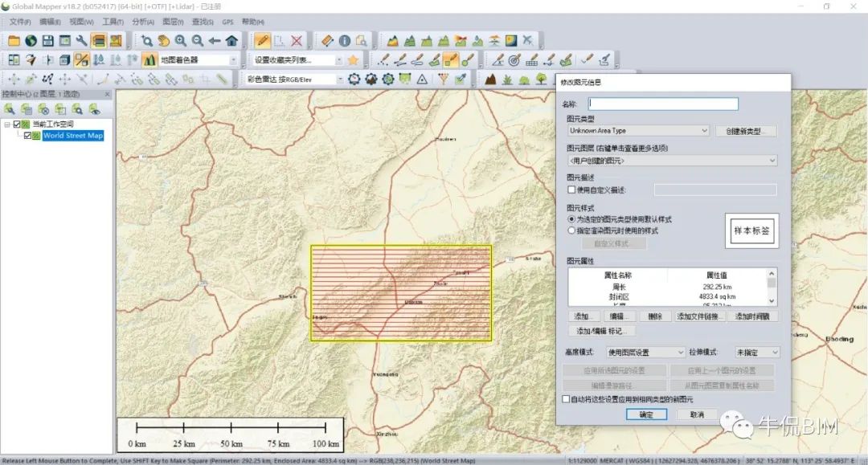Open online data sources using the globe icon

[31, 40]
